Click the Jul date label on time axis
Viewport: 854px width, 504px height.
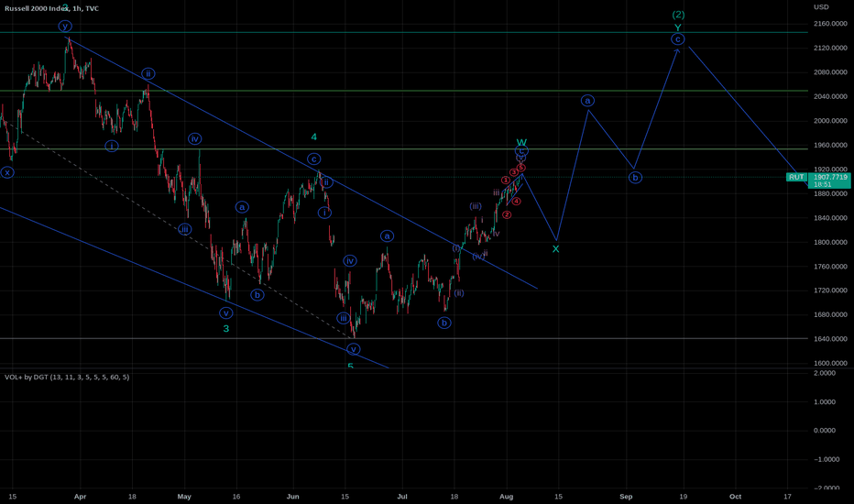(402, 497)
